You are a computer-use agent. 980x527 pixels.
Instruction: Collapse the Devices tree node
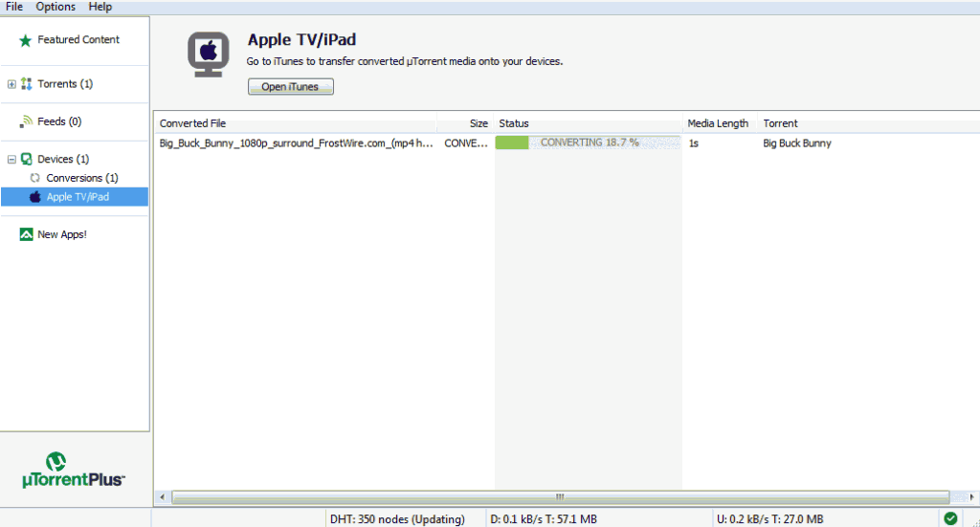(11, 159)
